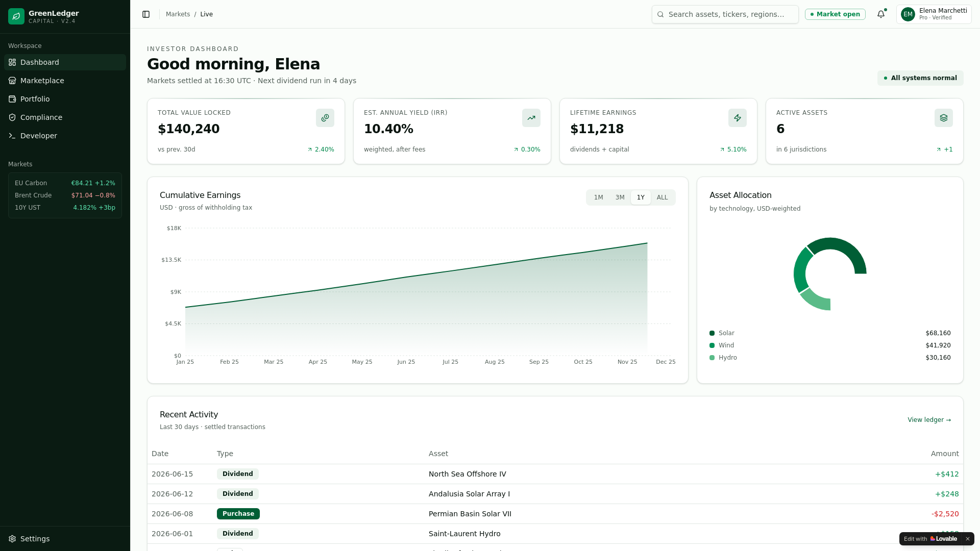This screenshot has height=551, width=980.
Task: Click the Solar legend color dot
Action: 712,333
